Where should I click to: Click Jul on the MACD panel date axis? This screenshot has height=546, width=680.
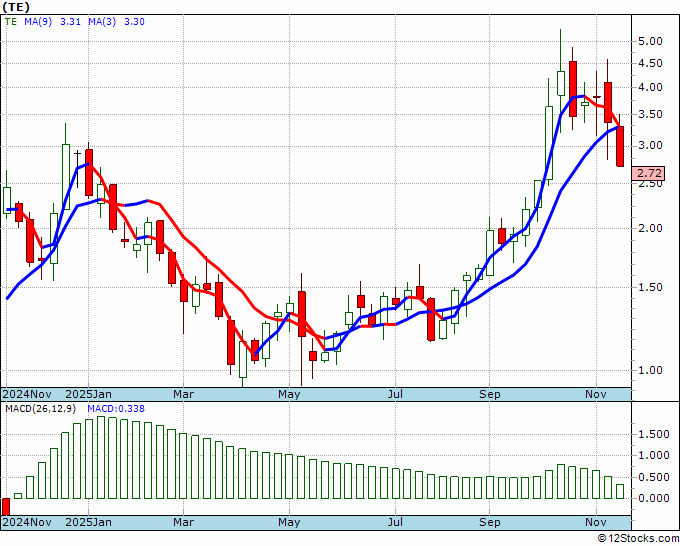click(x=395, y=522)
